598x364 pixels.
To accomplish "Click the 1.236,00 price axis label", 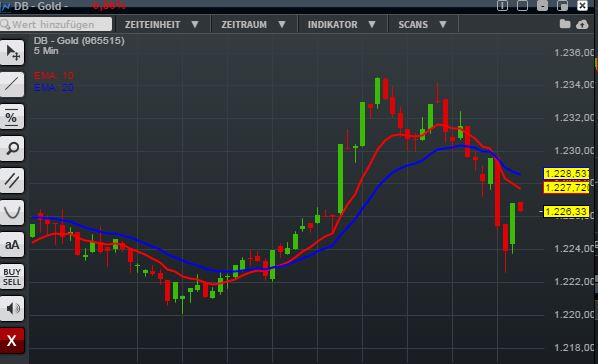I will [574, 53].
